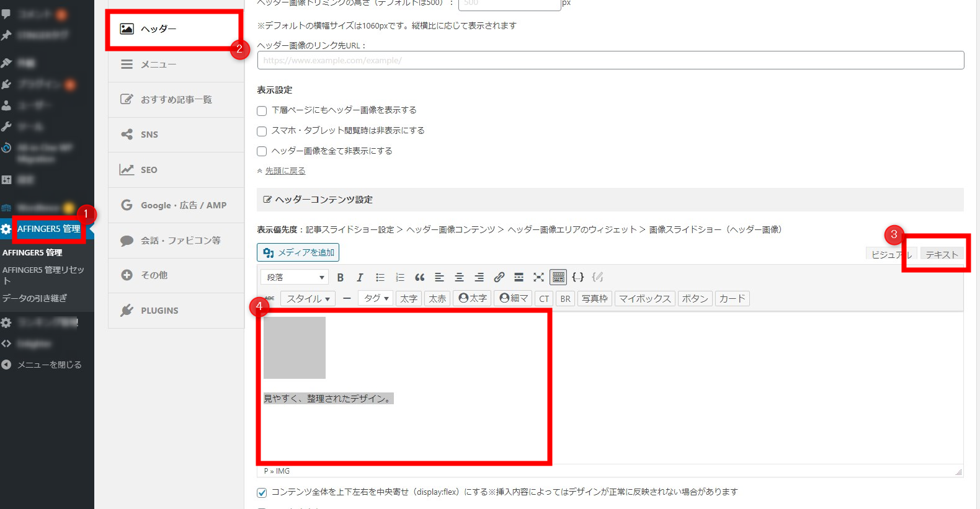980x509 pixels.
Task: Enable スマホ・タブレット閲覧時は非表示にする checkbox
Action: [x=262, y=131]
